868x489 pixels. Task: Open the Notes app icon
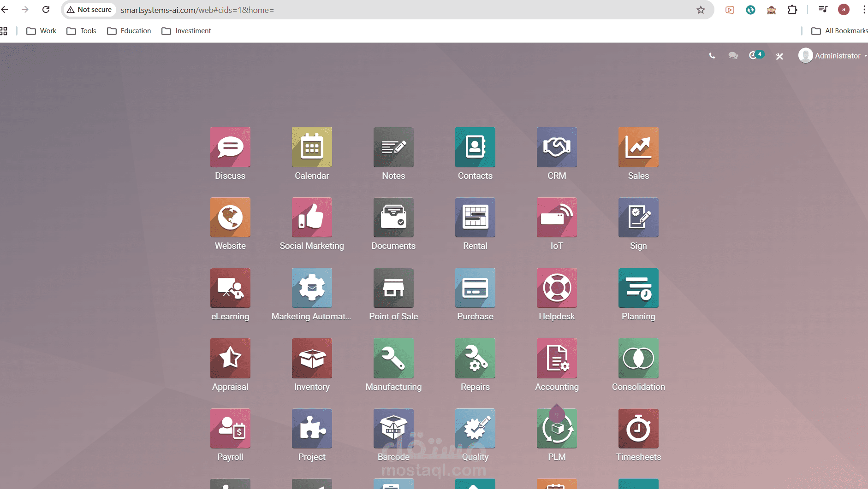[x=393, y=147]
